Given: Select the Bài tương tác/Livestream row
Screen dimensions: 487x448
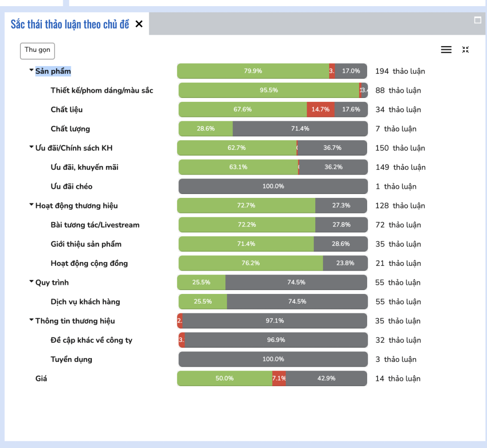Looking at the screenshot, I should click(x=95, y=225).
